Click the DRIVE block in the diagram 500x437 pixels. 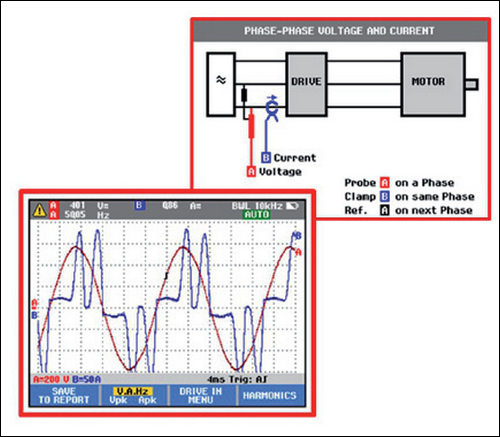coord(306,84)
